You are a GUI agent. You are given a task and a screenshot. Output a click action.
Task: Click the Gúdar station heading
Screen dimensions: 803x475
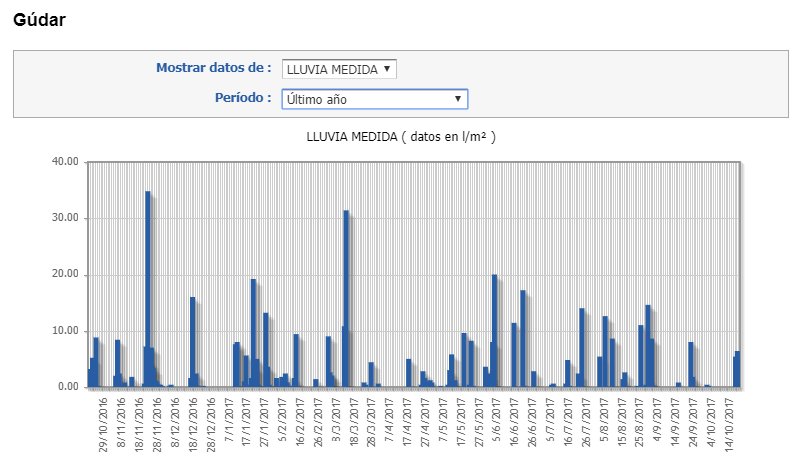39,20
